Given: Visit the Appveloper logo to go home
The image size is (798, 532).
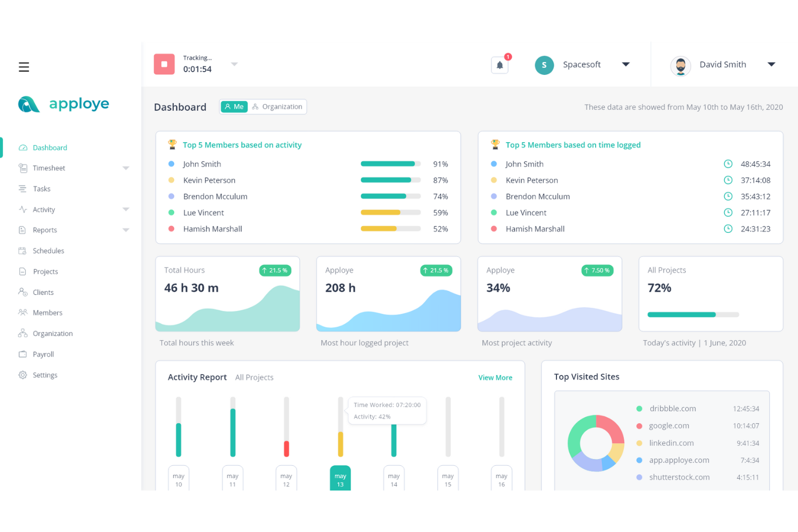Looking at the screenshot, I should pos(63,103).
